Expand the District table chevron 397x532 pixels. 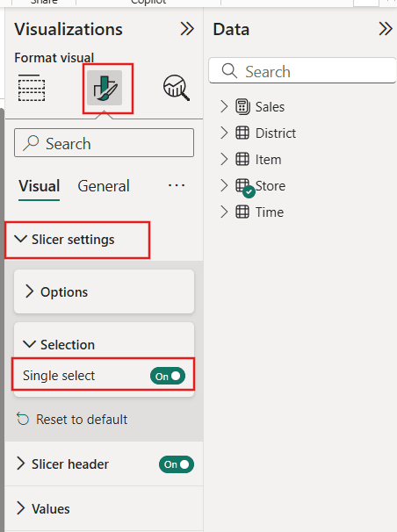(224, 133)
